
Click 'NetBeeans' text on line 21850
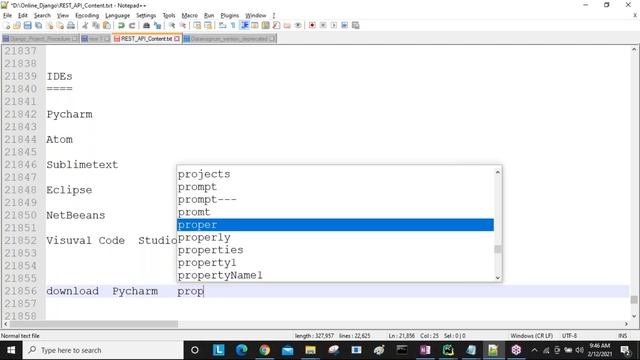point(76,216)
